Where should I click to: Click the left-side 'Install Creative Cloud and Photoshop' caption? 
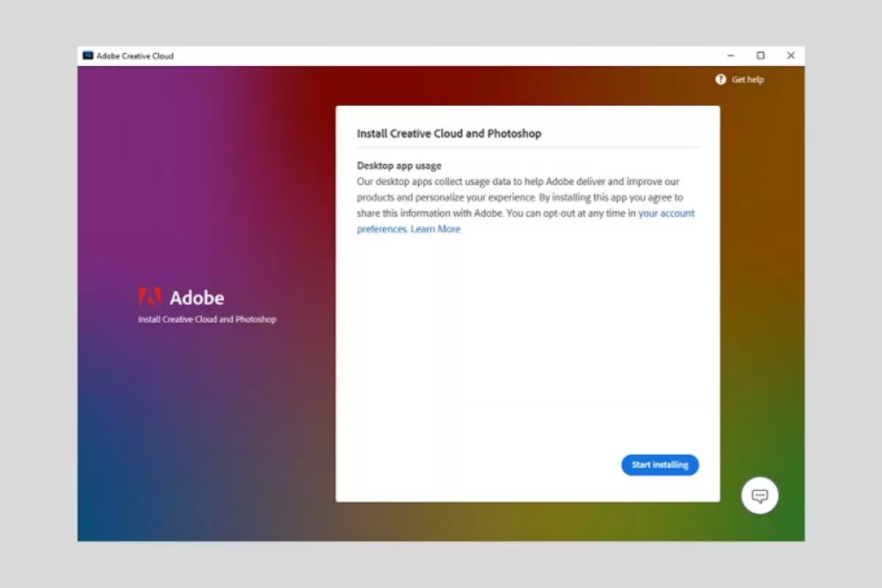coord(207,320)
